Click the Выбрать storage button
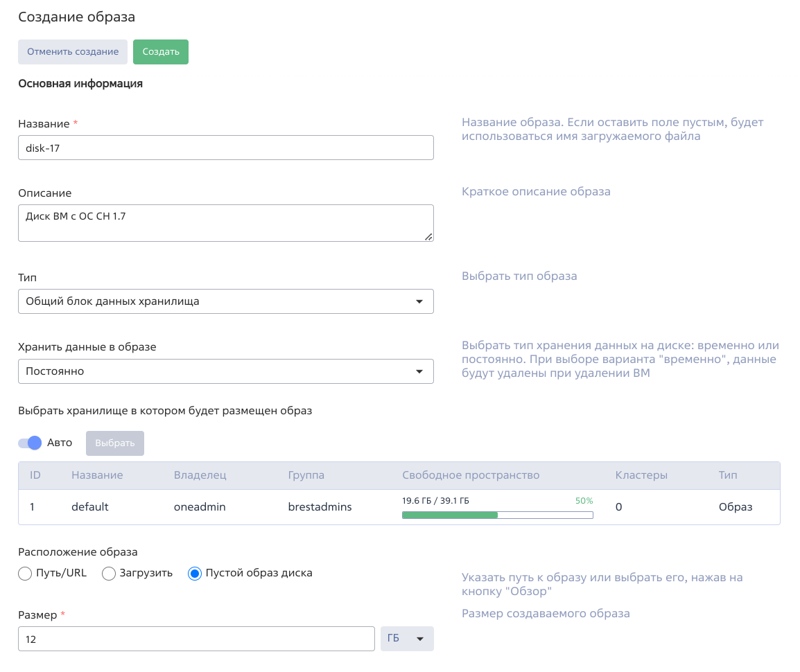 pyautogui.click(x=114, y=443)
